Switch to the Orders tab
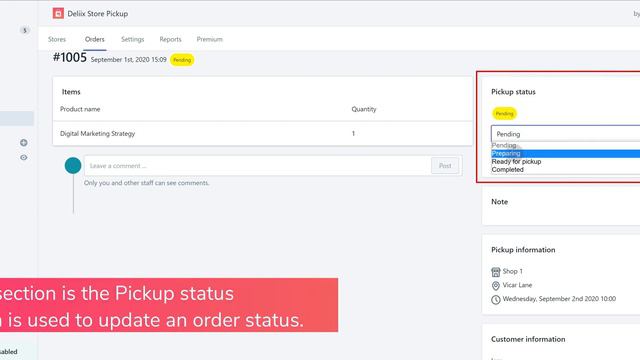Screen dimensions: 640x360 [x=95, y=39]
